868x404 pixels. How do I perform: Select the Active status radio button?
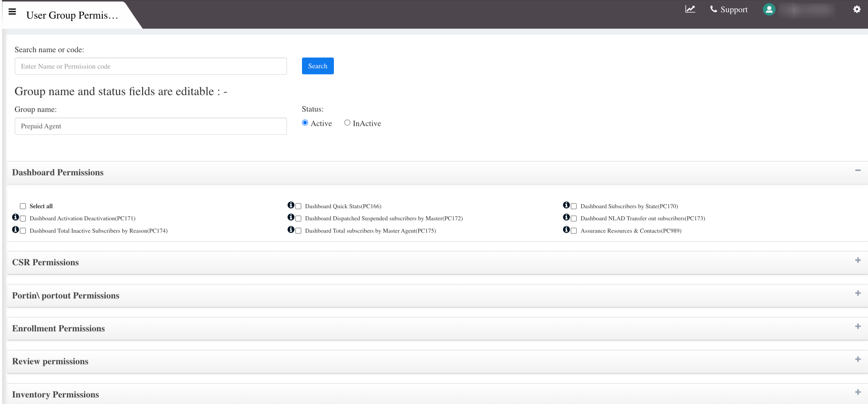[x=305, y=123]
